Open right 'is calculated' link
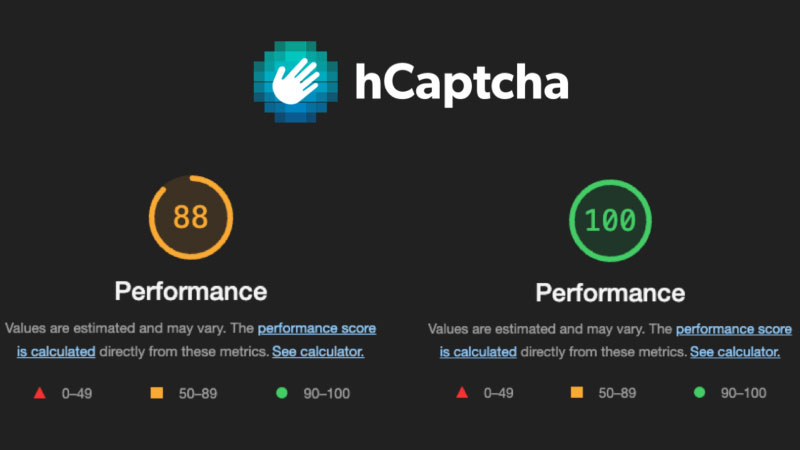800x450 pixels. pos(478,352)
